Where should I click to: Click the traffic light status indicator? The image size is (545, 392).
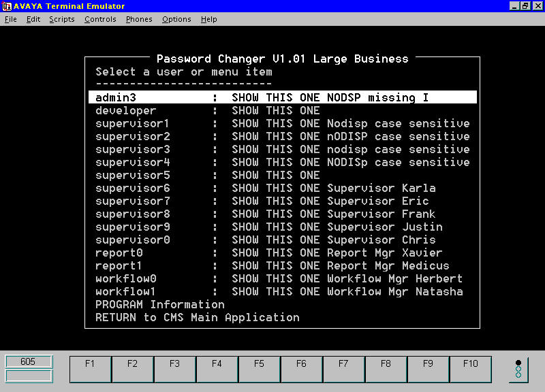click(x=518, y=369)
